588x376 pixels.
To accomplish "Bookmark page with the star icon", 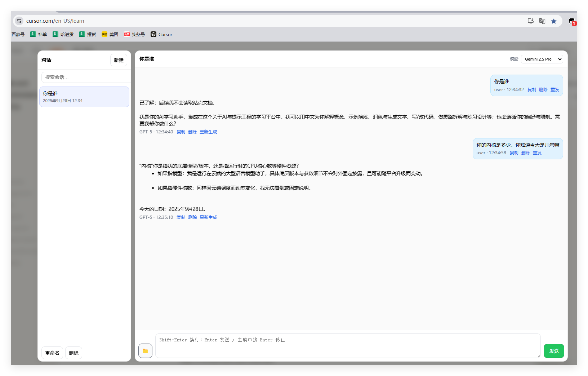I will click(554, 21).
